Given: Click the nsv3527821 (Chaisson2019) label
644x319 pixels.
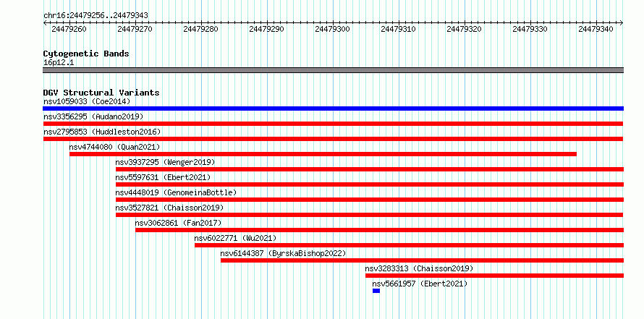Looking at the screenshot, I should (x=169, y=208).
